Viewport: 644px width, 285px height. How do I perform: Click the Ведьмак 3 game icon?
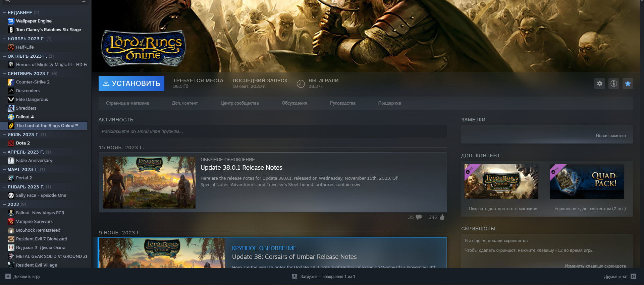(x=11, y=248)
